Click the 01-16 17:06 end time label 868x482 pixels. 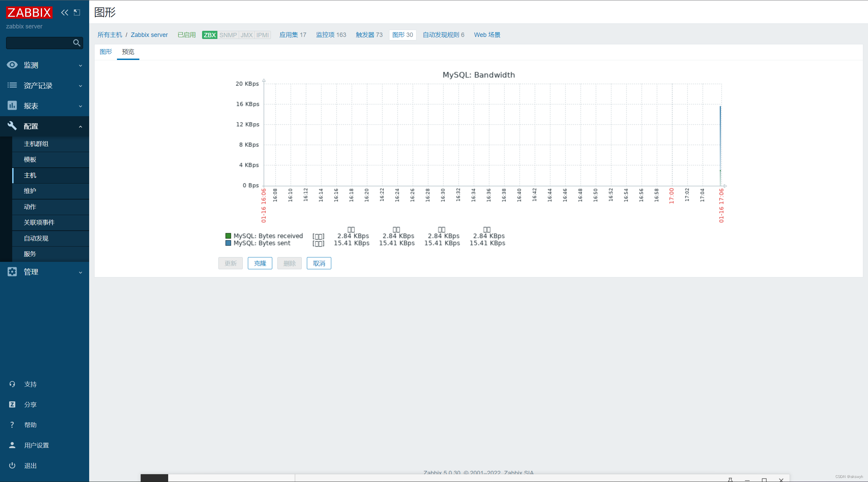click(721, 205)
